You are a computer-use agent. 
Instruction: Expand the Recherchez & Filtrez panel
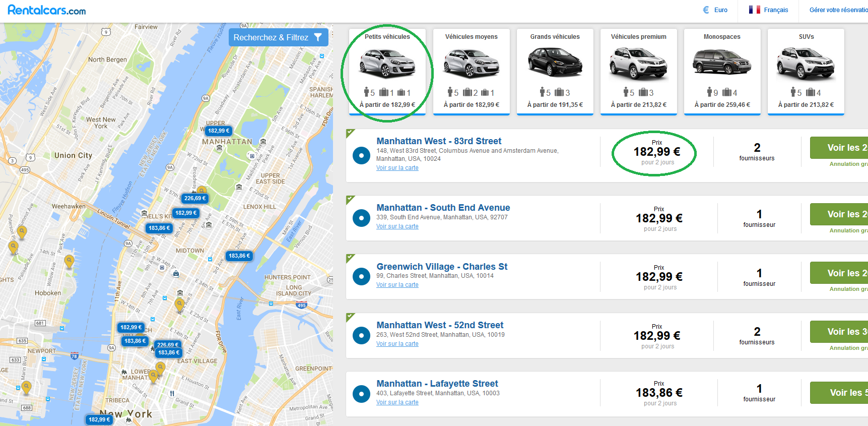[x=278, y=37]
